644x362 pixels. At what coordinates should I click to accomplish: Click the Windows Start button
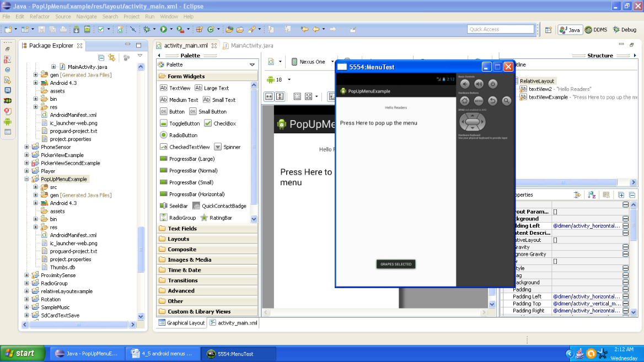coord(23,353)
